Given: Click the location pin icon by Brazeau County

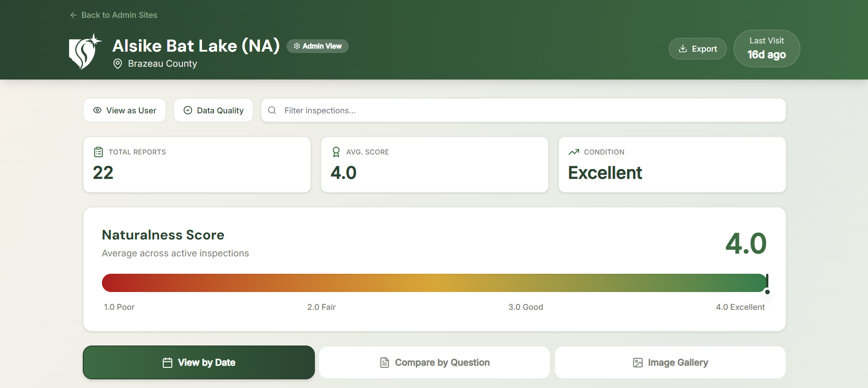Looking at the screenshot, I should (x=117, y=64).
